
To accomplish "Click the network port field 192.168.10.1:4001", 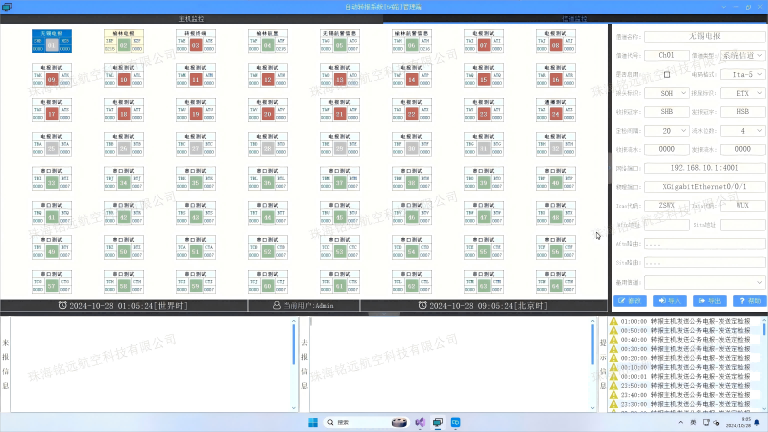I will (704, 168).
